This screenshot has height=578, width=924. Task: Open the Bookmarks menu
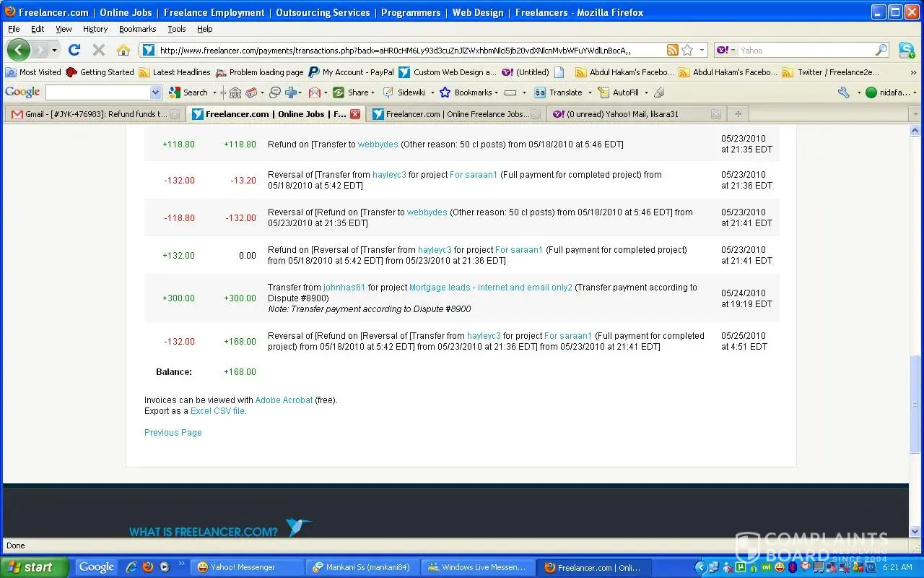(x=137, y=29)
